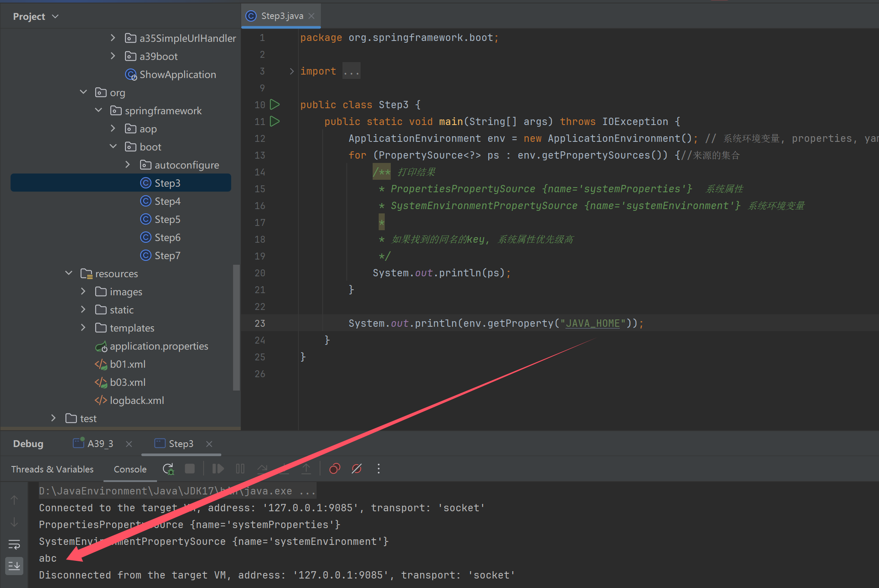Open the Project view dropdown

click(35, 16)
